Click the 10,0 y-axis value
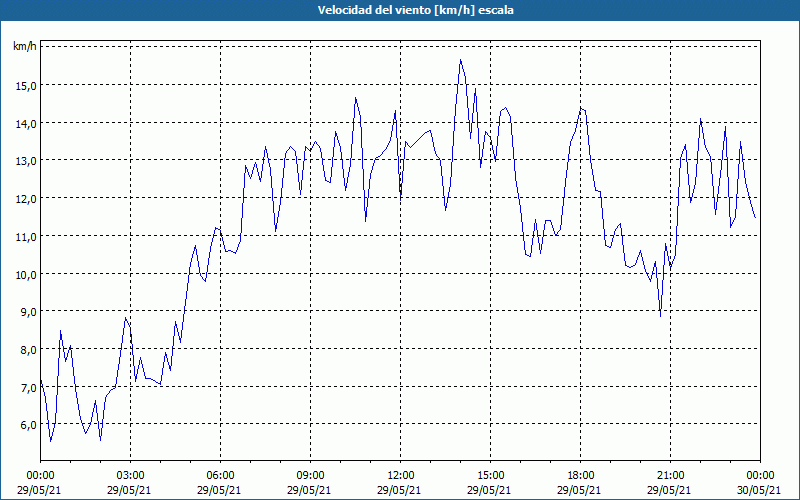 click(x=26, y=274)
